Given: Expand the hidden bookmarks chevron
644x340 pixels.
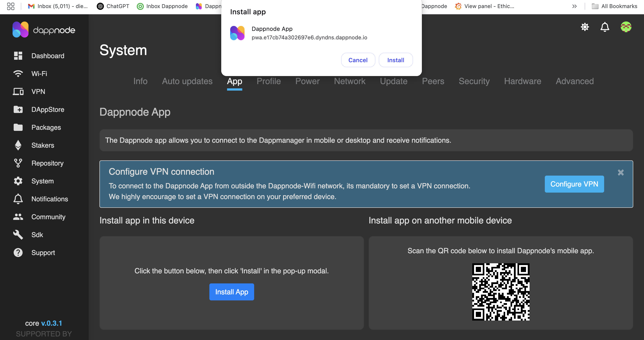Looking at the screenshot, I should [574, 6].
